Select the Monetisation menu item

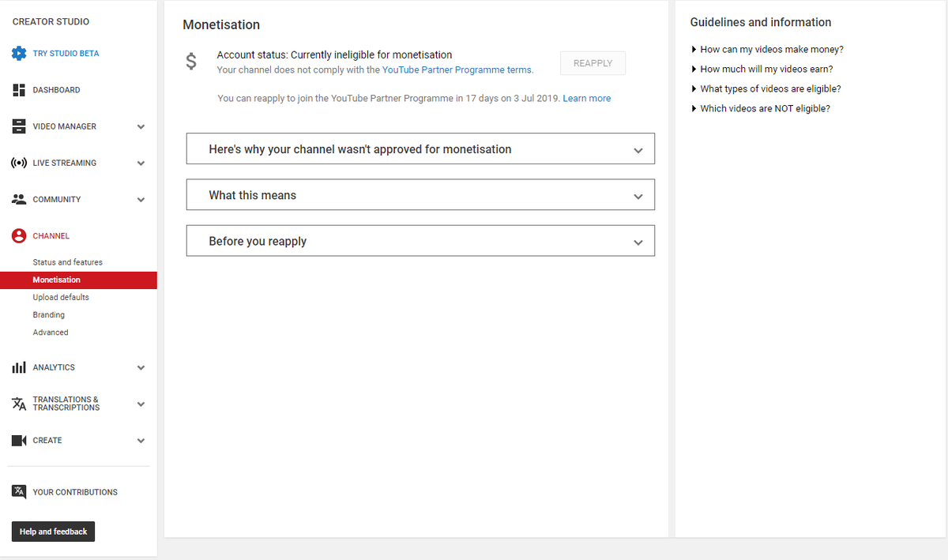tap(78, 280)
